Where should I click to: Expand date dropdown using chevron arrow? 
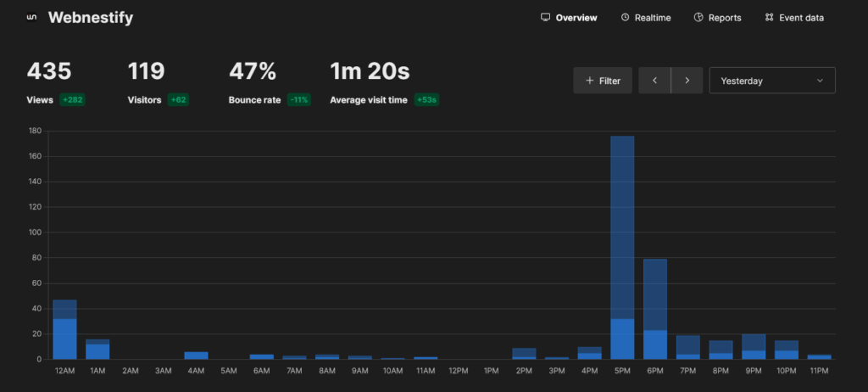coord(820,81)
